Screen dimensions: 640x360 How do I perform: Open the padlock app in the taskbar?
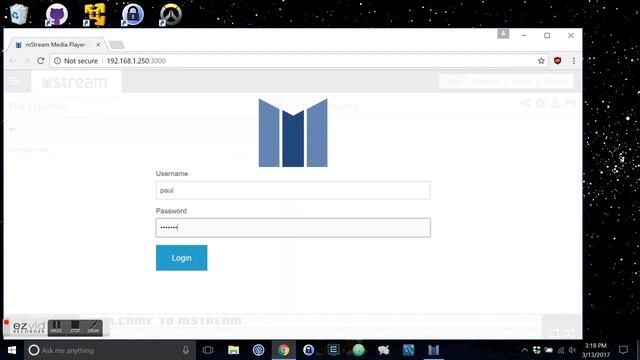[x=309, y=350]
